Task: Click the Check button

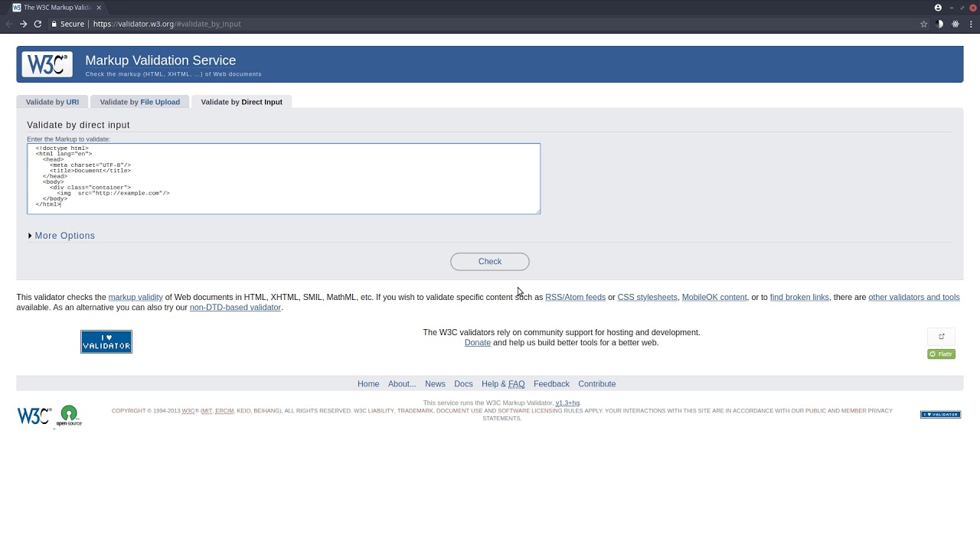Action: (x=490, y=262)
